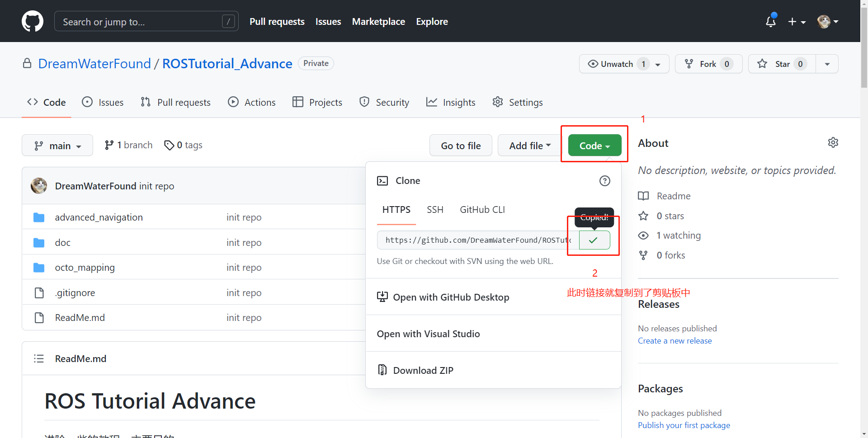Switch to the repository Code tab
Image resolution: width=868 pixels, height=438 pixels.
pyautogui.click(x=47, y=103)
